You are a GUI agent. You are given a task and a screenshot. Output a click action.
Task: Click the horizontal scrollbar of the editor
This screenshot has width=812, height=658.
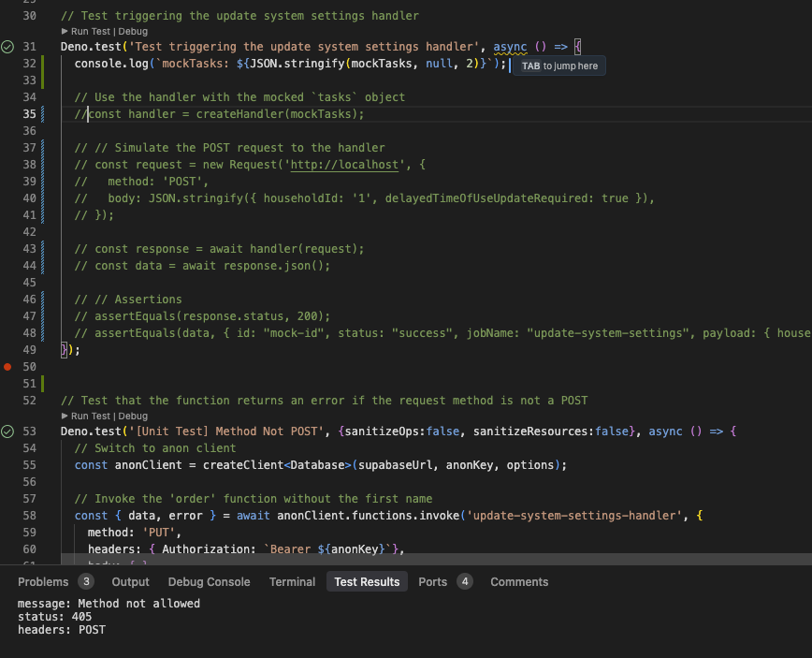436,559
